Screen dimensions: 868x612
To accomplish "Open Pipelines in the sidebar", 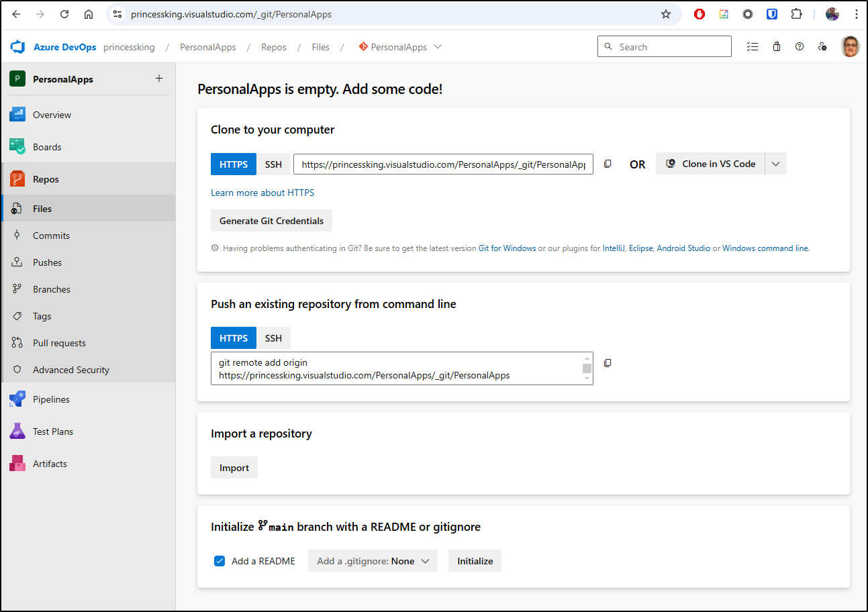I will tap(88, 399).
